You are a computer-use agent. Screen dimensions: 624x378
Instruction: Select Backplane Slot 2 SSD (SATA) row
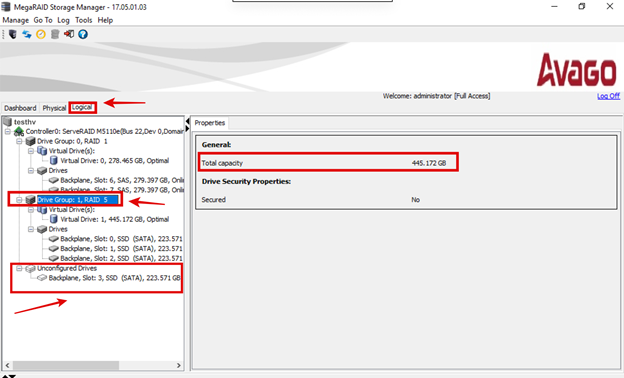point(121,258)
